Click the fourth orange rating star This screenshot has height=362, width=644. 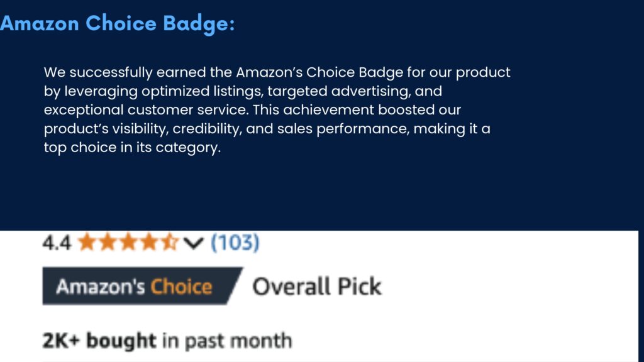[x=148, y=242]
